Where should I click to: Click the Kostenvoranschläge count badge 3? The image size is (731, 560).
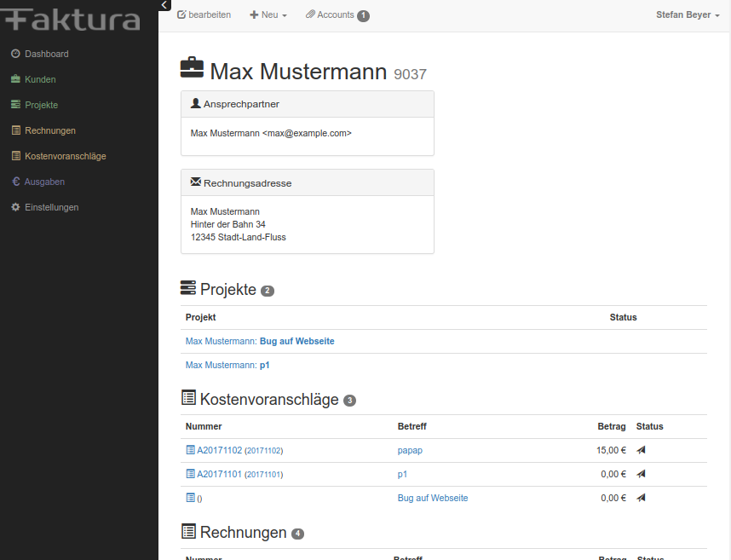(349, 401)
